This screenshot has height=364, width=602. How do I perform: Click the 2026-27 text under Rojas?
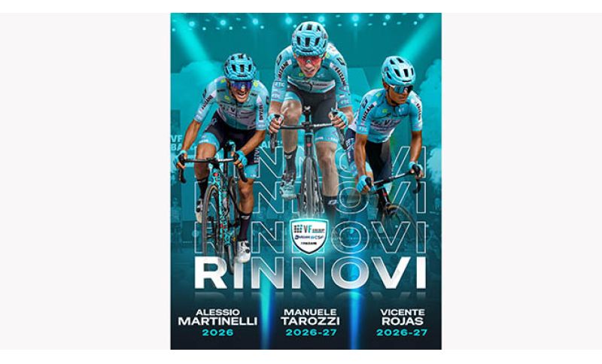pyautogui.click(x=402, y=332)
